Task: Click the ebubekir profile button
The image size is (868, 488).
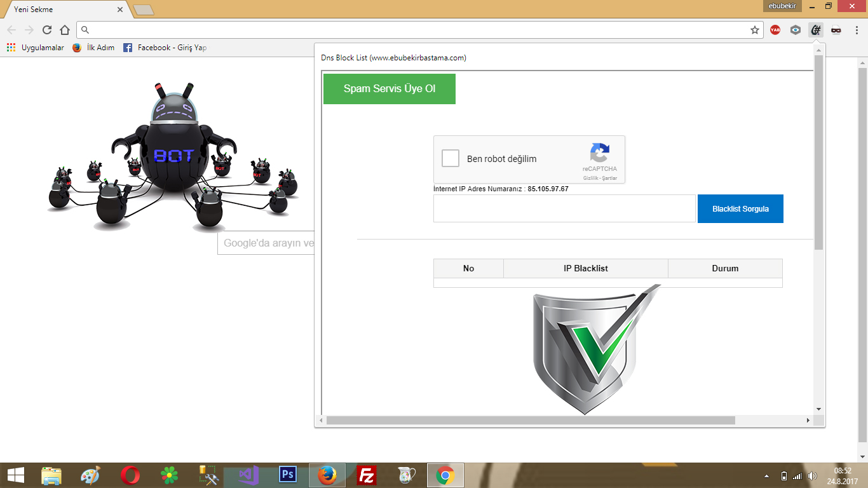Action: click(x=782, y=6)
